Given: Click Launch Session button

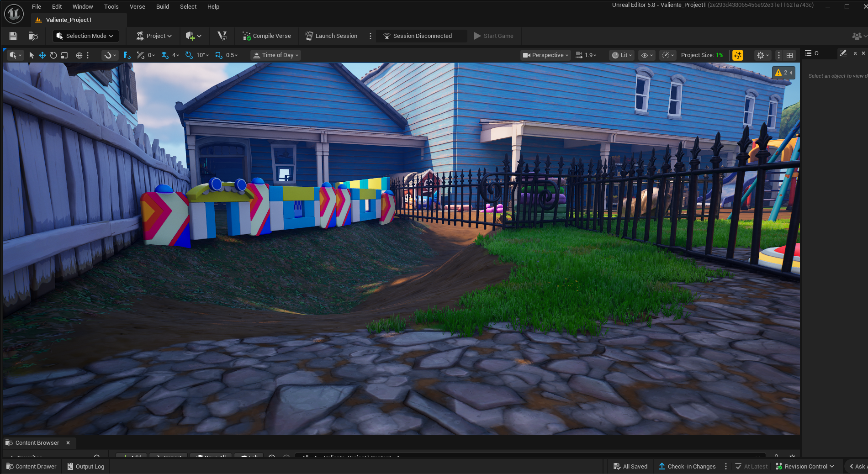Looking at the screenshot, I should coord(331,36).
